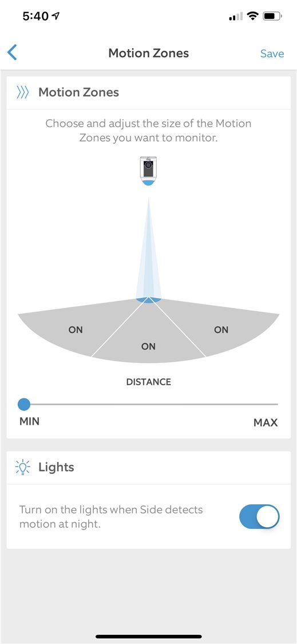Tap the Motion Zones waves icon

22,93
